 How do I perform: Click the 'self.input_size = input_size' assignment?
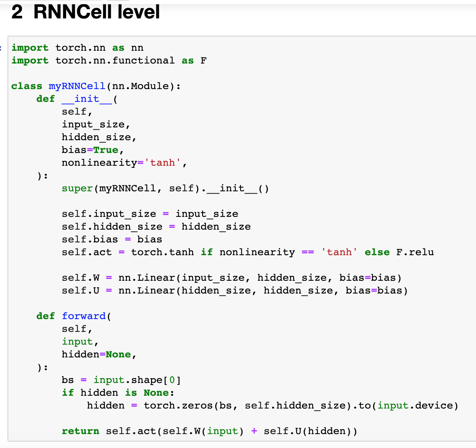click(150, 214)
